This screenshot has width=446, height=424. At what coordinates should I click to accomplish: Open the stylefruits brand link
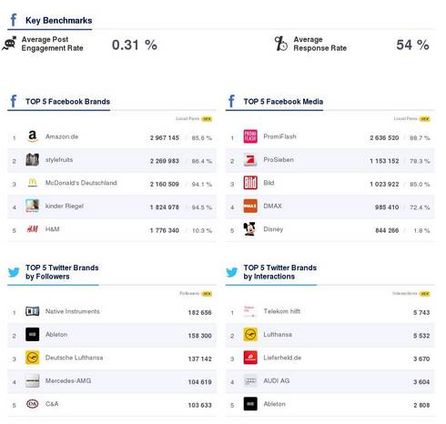point(59,160)
